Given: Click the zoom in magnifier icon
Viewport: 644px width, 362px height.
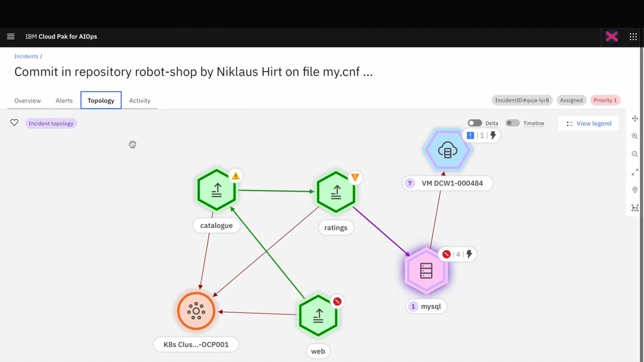Looking at the screenshot, I should pyautogui.click(x=634, y=136).
